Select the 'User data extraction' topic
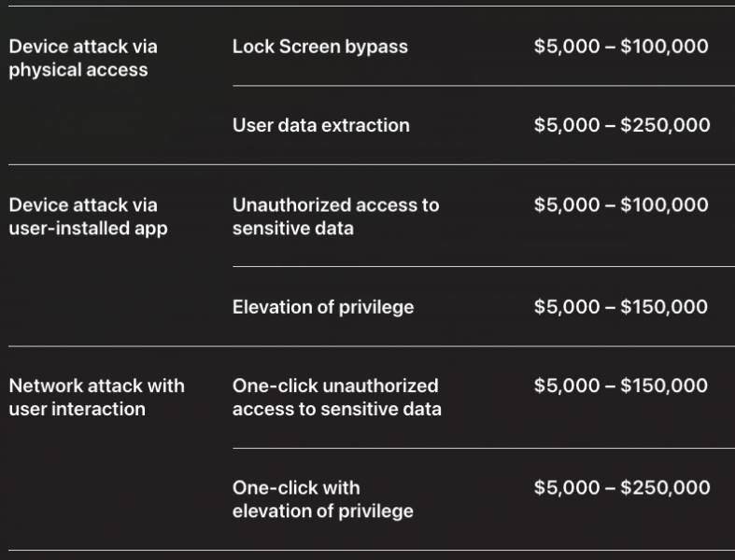 pyautogui.click(x=320, y=125)
